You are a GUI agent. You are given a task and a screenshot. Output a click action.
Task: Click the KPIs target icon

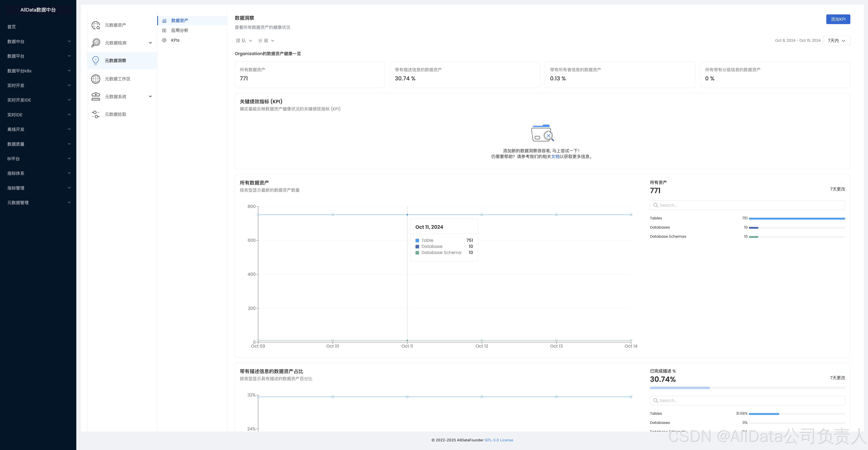tap(165, 40)
